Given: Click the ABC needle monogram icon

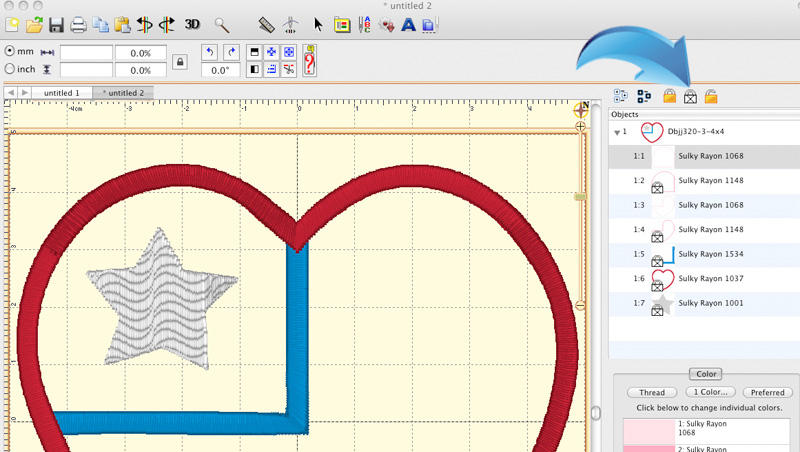Looking at the screenshot, I should (364, 24).
